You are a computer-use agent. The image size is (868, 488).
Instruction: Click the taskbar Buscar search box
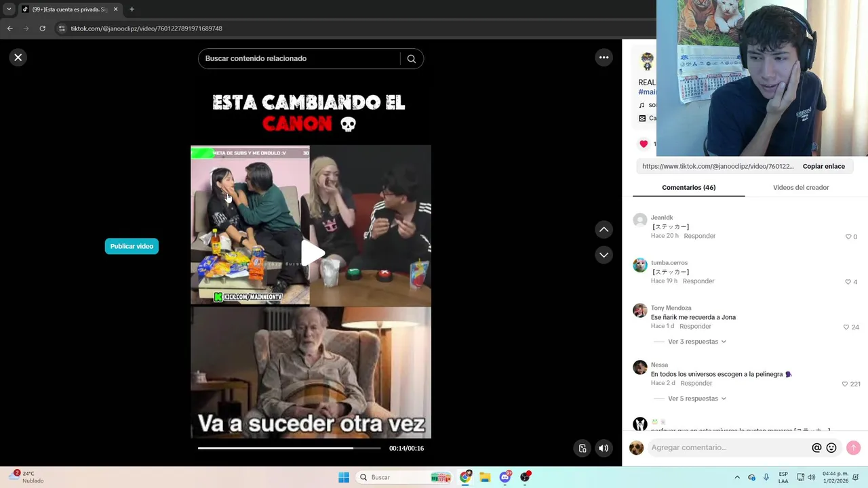pos(405,477)
